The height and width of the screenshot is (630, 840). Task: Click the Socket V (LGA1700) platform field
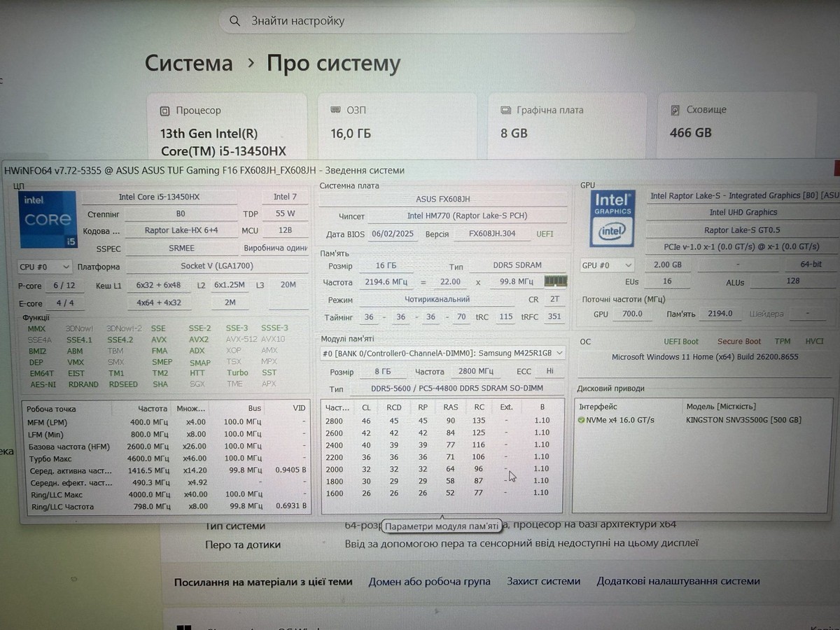216,266
